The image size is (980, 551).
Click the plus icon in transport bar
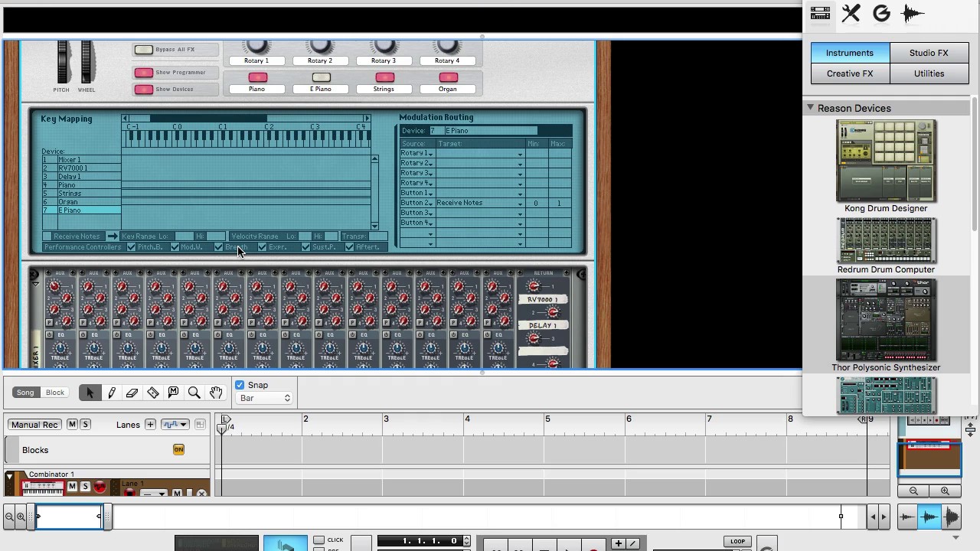click(x=619, y=543)
